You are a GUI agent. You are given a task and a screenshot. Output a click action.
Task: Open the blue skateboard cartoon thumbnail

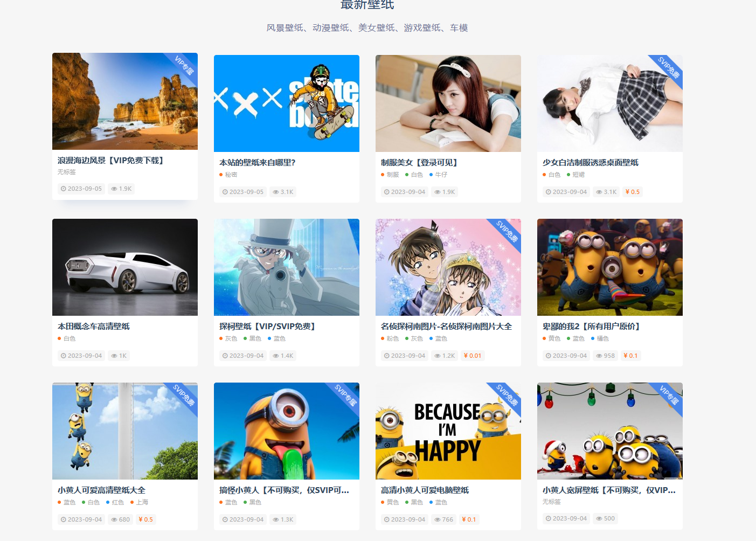pos(286,103)
